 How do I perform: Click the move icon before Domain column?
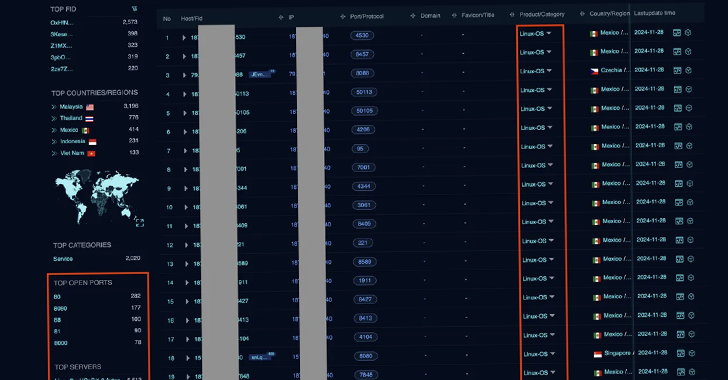413,16
